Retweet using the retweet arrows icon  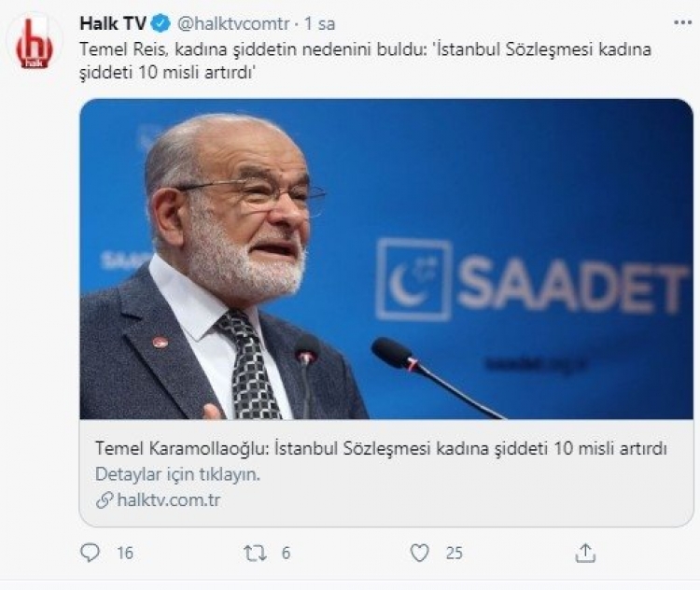[254, 553]
